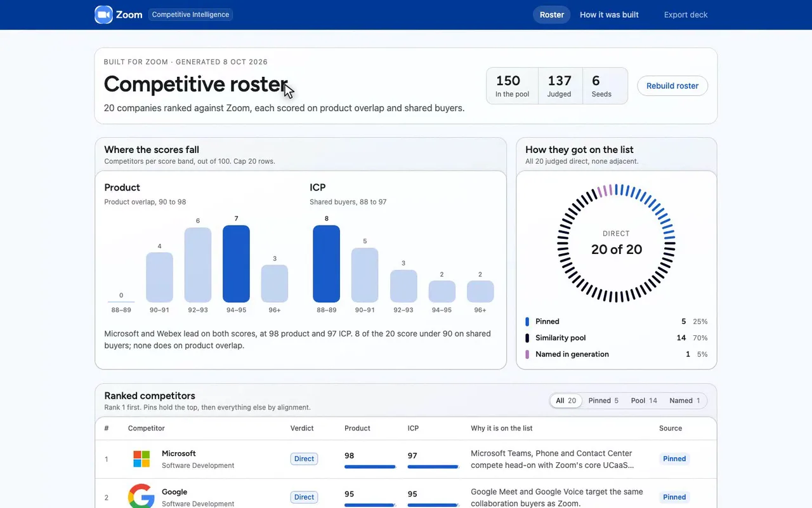Click the 'Ranked competitors' section title
The width and height of the screenshot is (812, 508).
150,396
